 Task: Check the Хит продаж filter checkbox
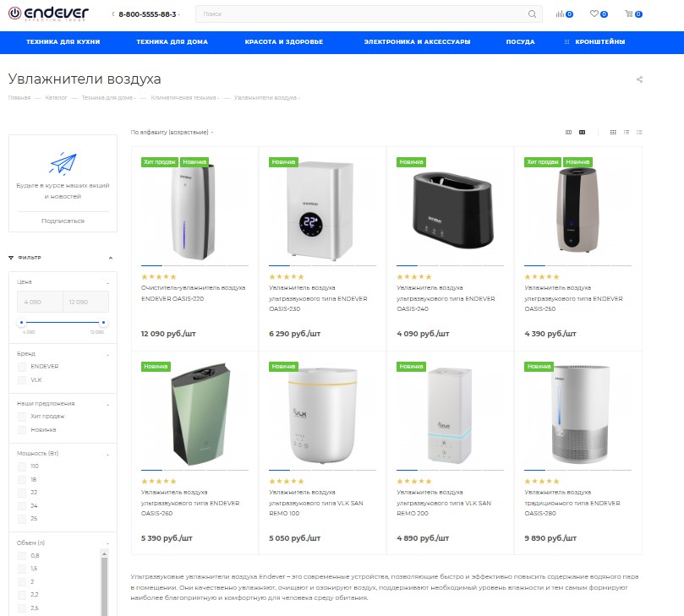[x=22, y=417]
